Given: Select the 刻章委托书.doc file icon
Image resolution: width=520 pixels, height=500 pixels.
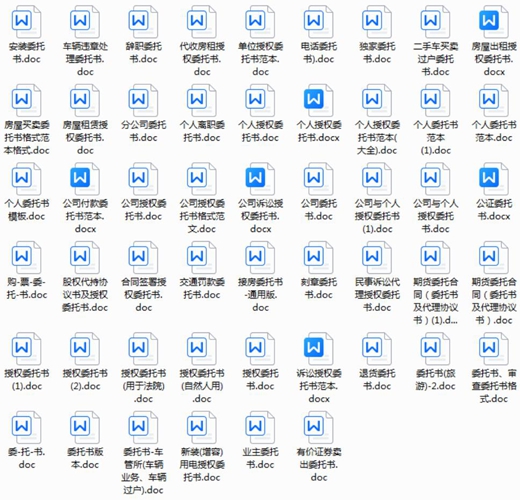Looking at the screenshot, I should click(x=319, y=258).
